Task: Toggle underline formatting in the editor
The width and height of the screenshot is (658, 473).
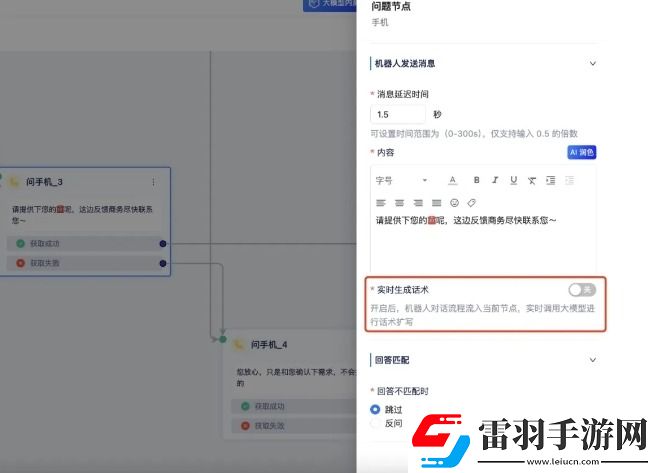Action: point(514,180)
